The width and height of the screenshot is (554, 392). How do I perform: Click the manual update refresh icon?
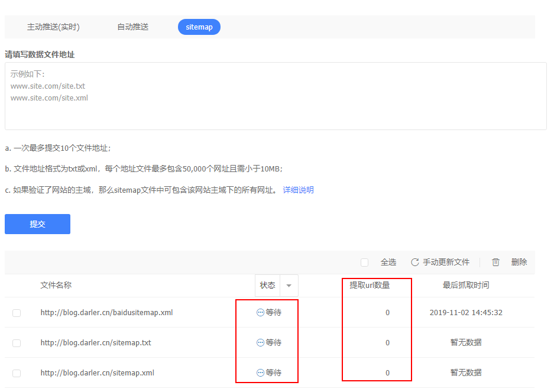click(x=415, y=262)
